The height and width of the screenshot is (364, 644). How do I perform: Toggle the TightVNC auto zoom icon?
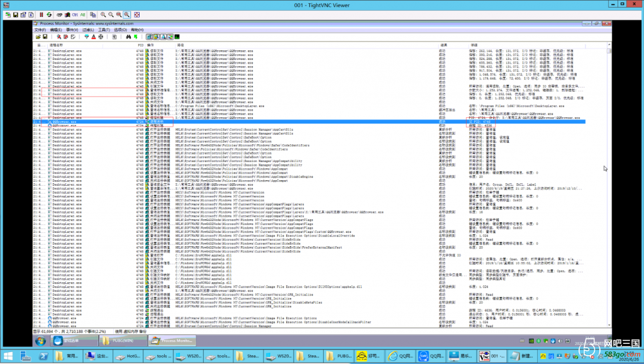pyautogui.click(x=127, y=15)
